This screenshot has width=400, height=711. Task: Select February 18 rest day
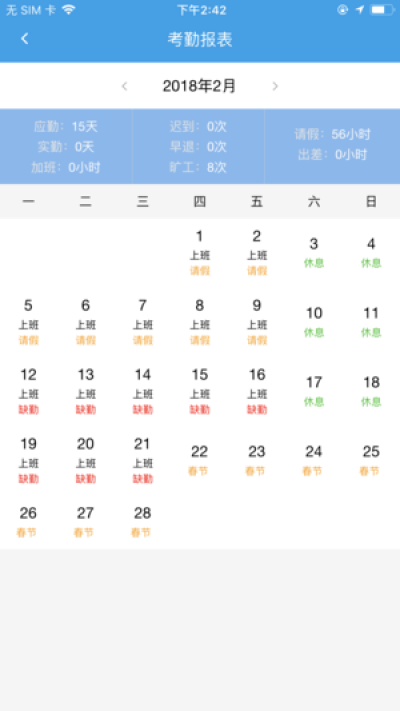(x=371, y=391)
